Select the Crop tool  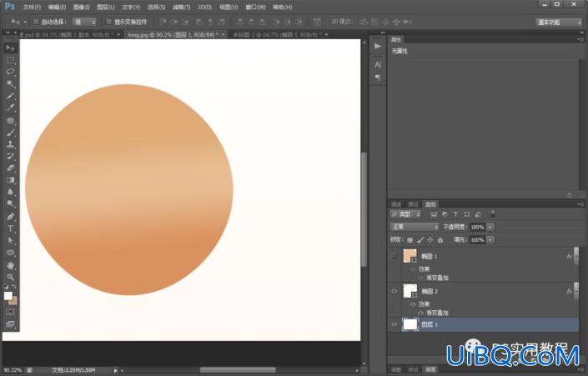10,96
